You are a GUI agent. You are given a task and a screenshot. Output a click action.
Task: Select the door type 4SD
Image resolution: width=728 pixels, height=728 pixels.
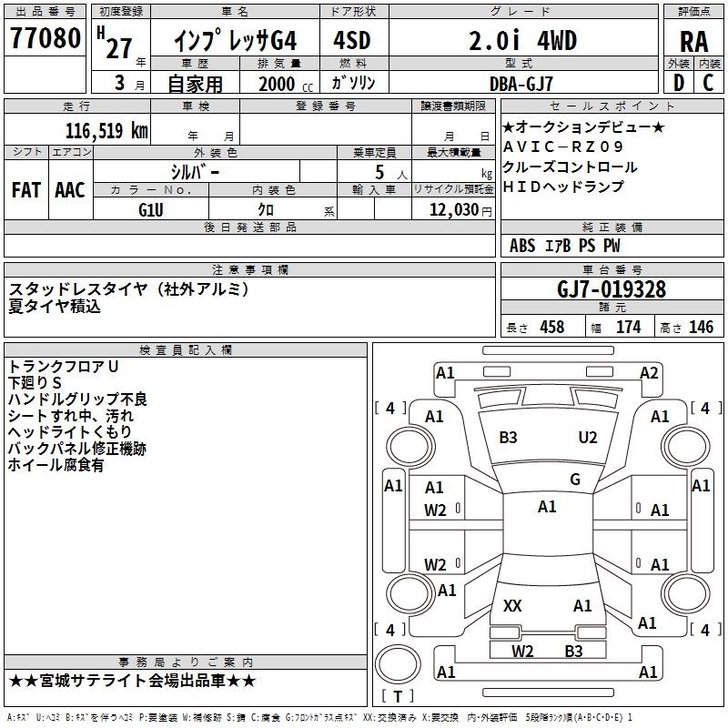[352, 40]
